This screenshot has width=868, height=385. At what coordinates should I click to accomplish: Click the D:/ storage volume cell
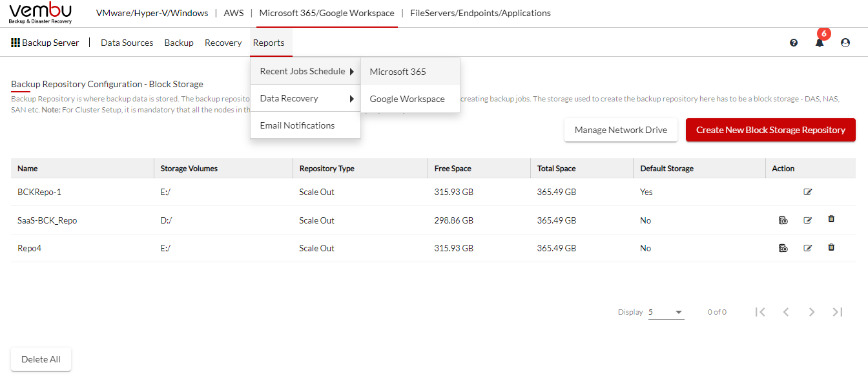point(167,220)
